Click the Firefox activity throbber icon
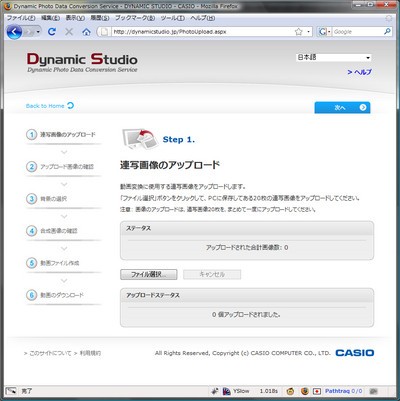Image resolution: width=400 pixels, height=401 pixels. tap(389, 18)
